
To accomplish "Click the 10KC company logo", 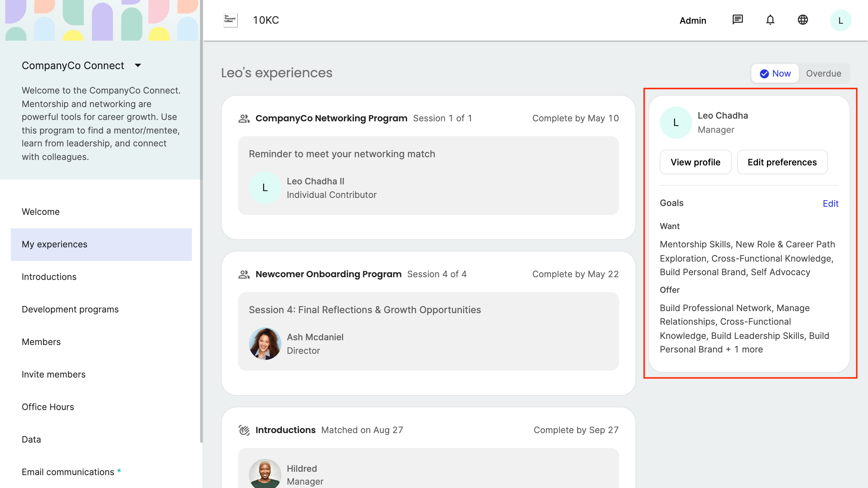I will point(231,20).
